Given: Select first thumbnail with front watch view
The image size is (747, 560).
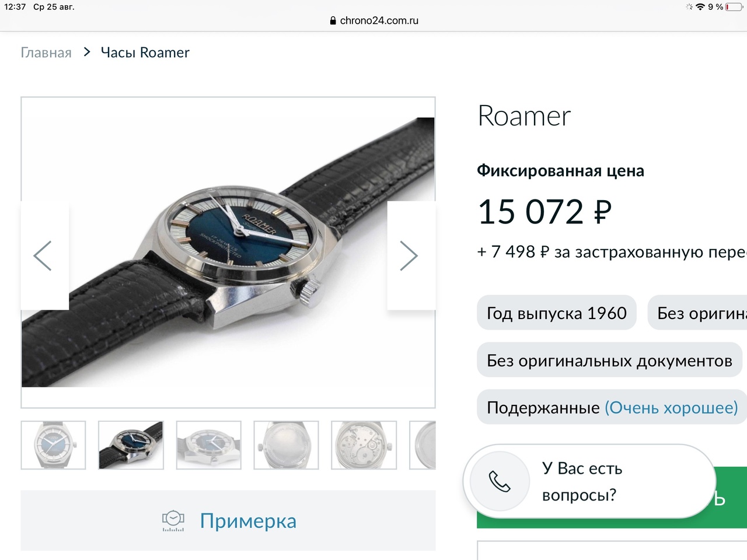Looking at the screenshot, I should click(53, 445).
